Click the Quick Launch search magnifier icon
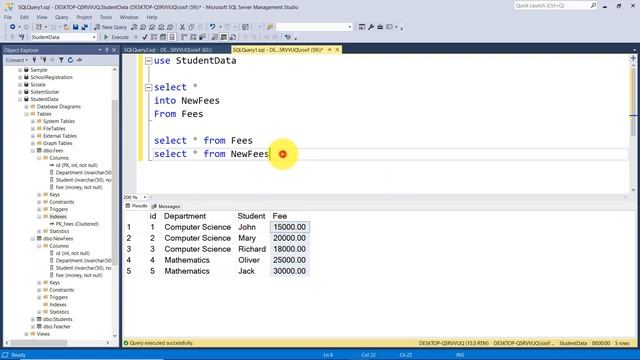Viewport: 640px width, 360px height. click(x=593, y=5)
